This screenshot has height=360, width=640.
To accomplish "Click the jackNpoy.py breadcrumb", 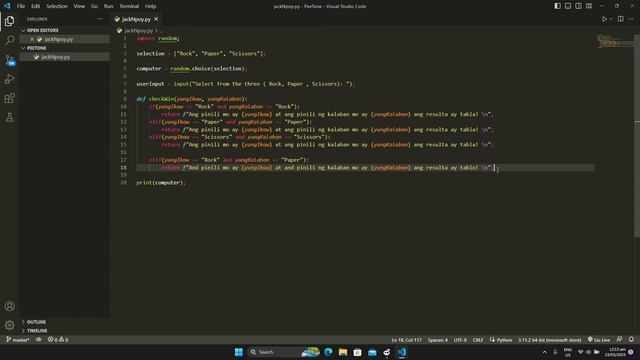I will tap(138, 31).
